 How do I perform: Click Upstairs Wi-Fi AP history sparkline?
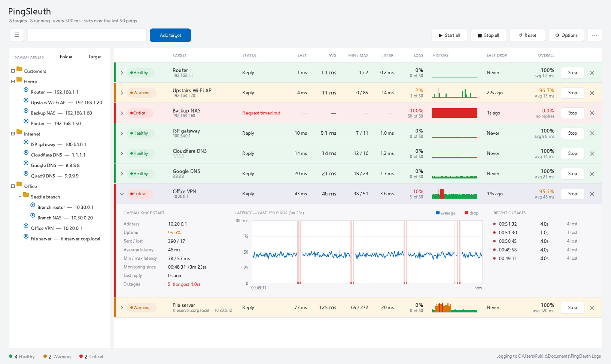455,93
